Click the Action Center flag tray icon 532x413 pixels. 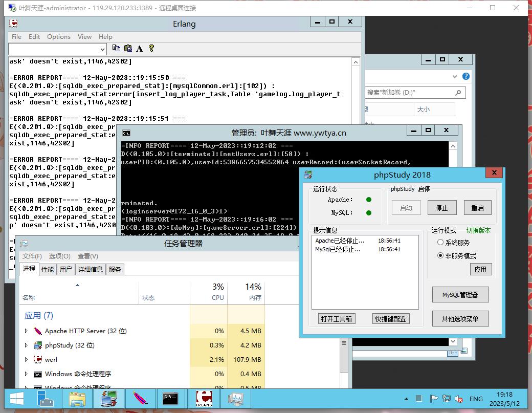coord(434,399)
